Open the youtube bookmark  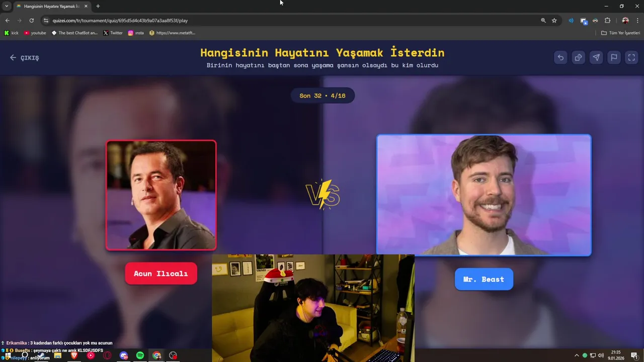tap(35, 33)
